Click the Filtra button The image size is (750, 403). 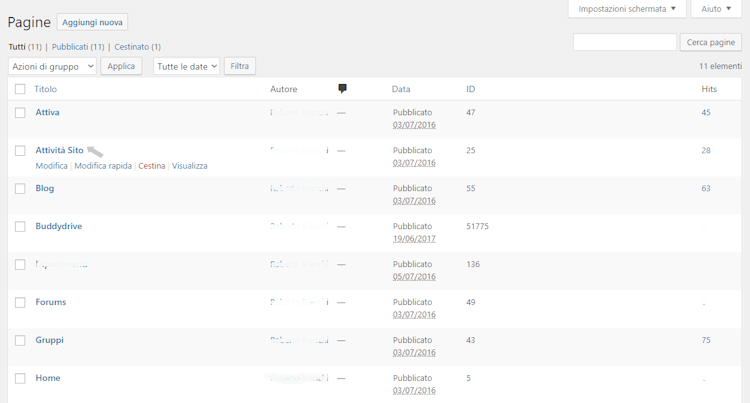pyautogui.click(x=240, y=66)
